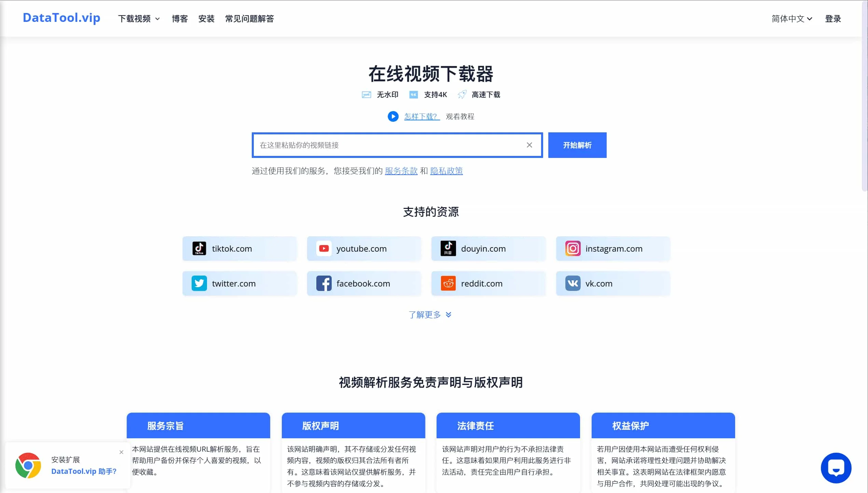Select the twitter.com text label

coord(234,283)
